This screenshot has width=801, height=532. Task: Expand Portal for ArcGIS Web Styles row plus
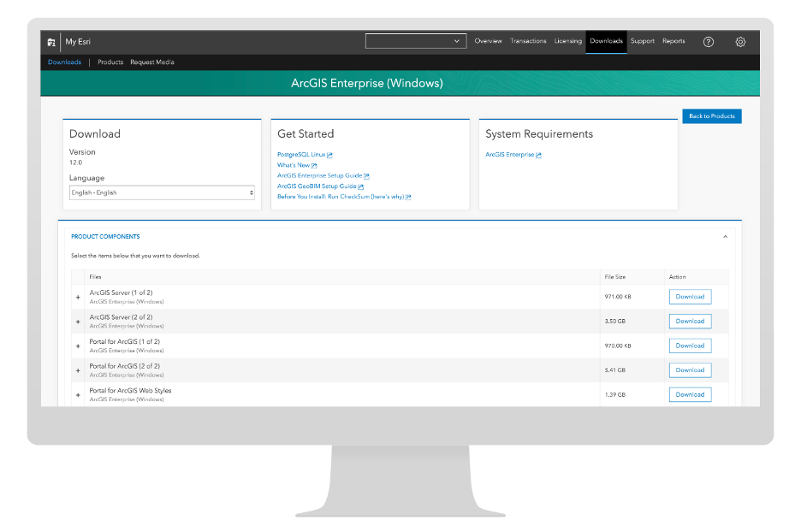click(78, 395)
